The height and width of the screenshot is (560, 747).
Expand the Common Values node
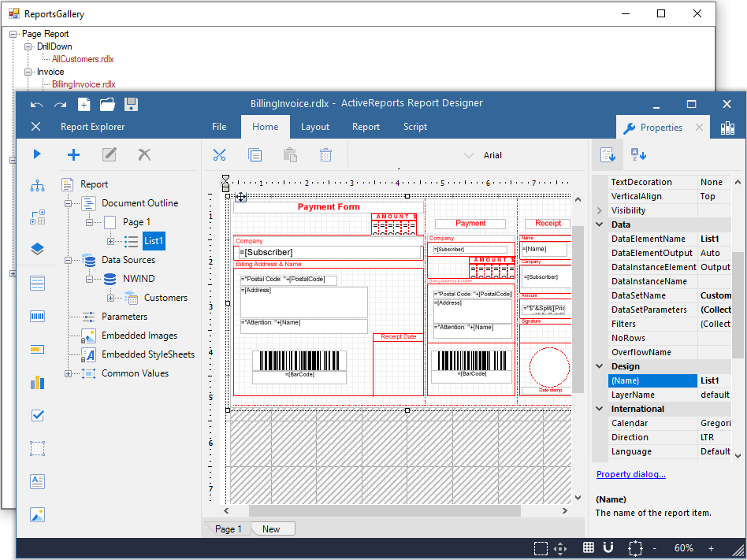click(x=68, y=374)
